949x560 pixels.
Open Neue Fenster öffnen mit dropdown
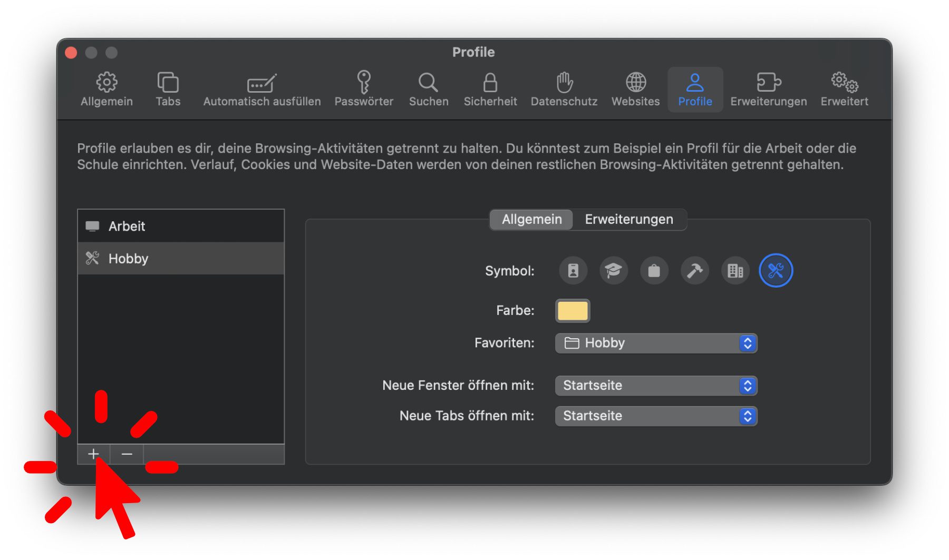pos(656,386)
